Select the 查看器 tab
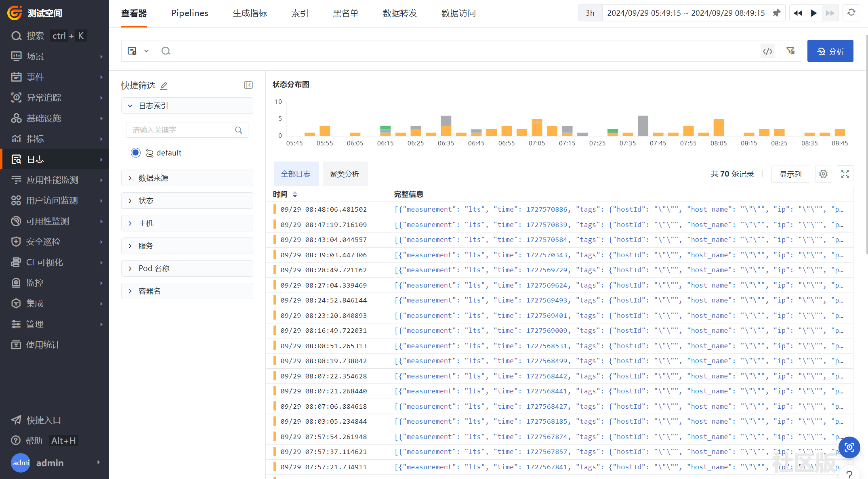 click(x=134, y=13)
